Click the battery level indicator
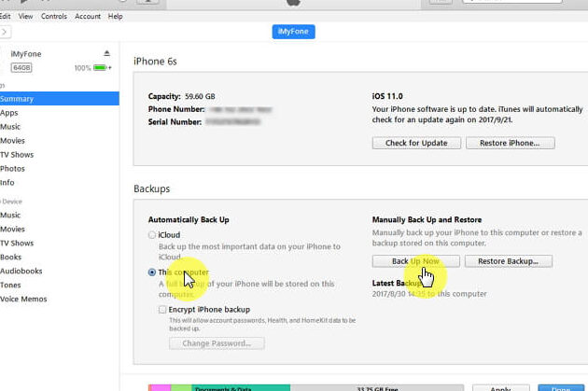The height and width of the screenshot is (391, 588). coord(102,68)
